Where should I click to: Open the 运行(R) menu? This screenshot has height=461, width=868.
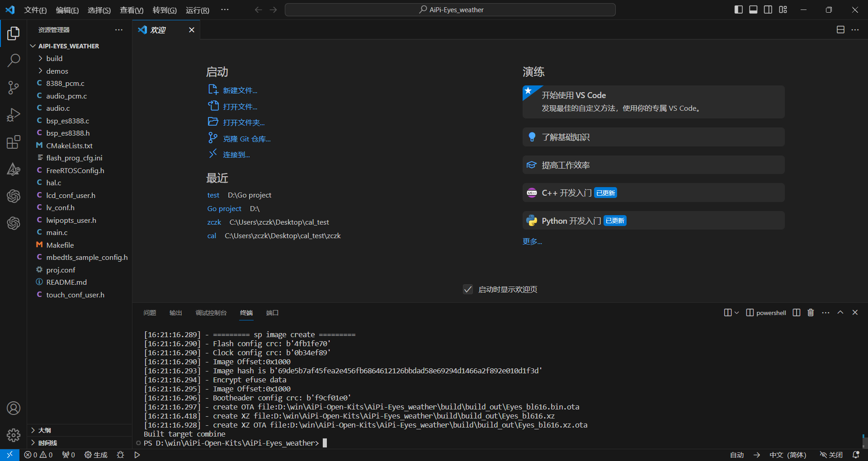coord(198,10)
